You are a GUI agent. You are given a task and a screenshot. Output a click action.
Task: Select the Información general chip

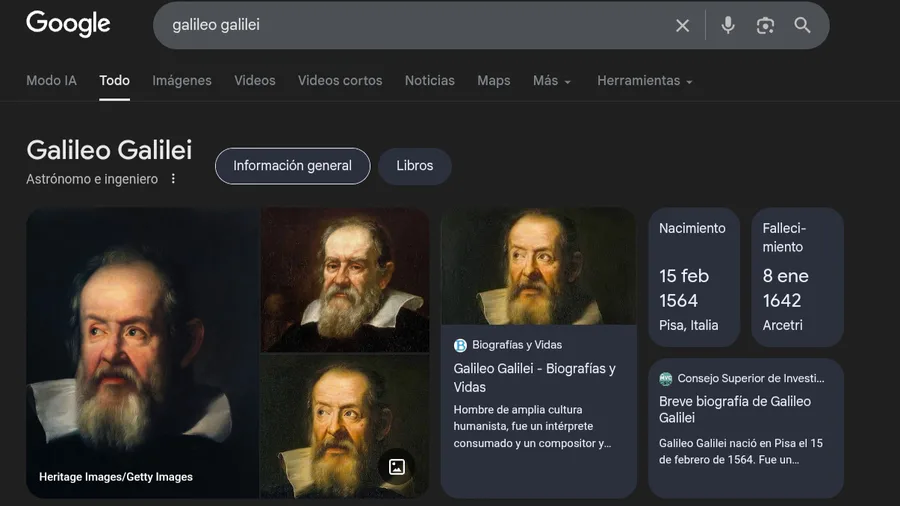click(x=293, y=166)
